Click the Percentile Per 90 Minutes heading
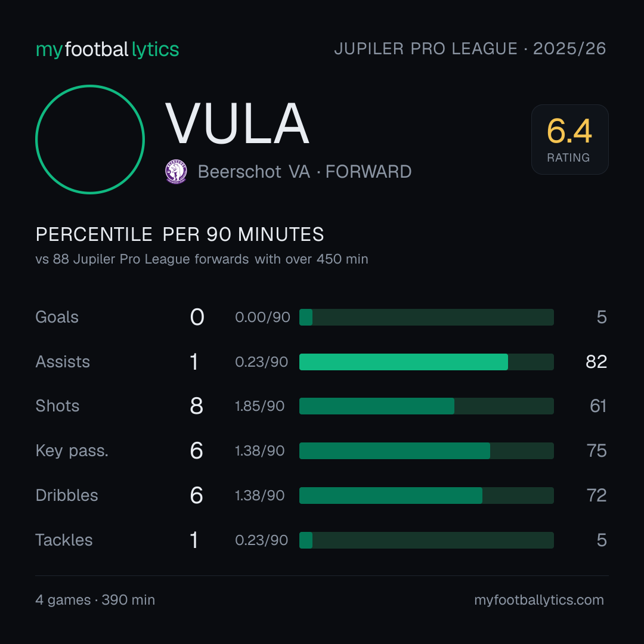Image resolution: width=644 pixels, height=644 pixels. pyautogui.click(x=180, y=234)
